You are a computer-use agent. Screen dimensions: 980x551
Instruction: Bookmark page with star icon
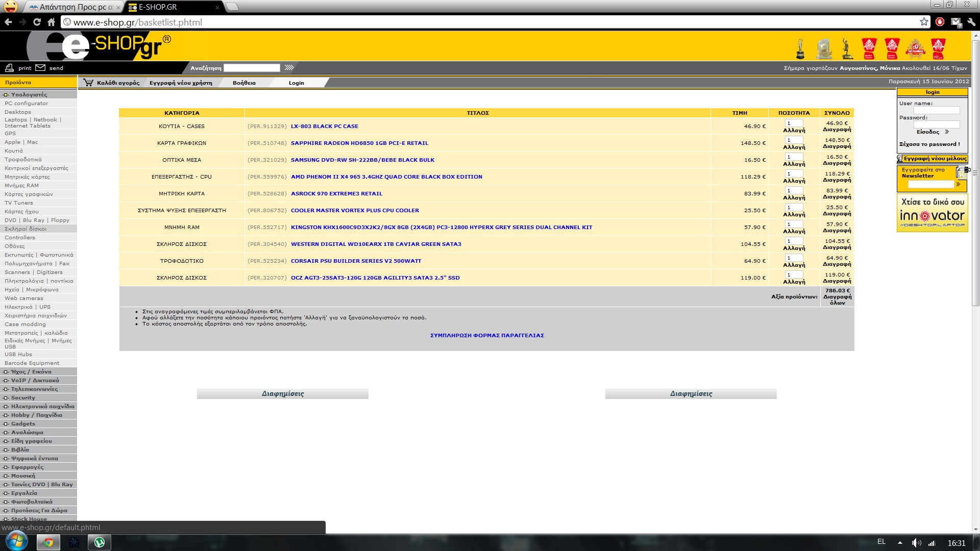924,22
